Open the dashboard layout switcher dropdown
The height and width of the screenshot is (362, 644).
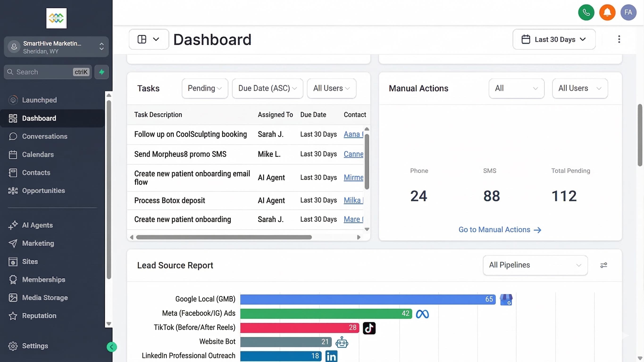point(149,39)
